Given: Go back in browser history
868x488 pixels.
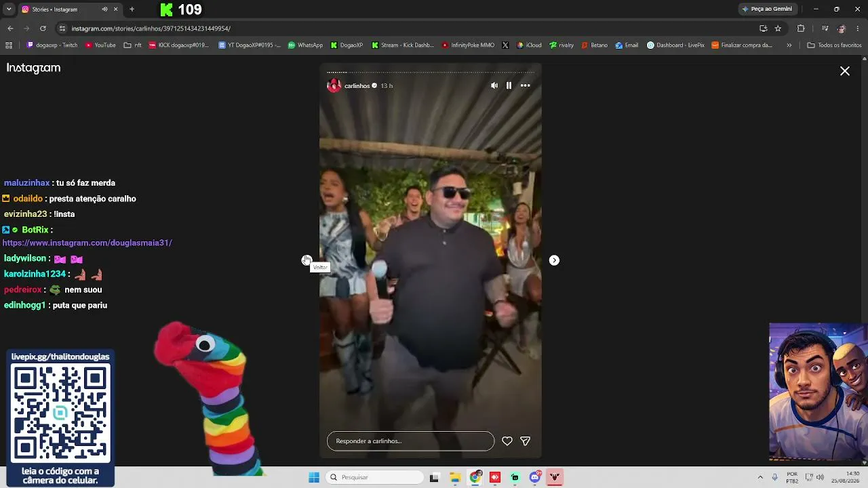Looking at the screenshot, I should pyautogui.click(x=10, y=28).
